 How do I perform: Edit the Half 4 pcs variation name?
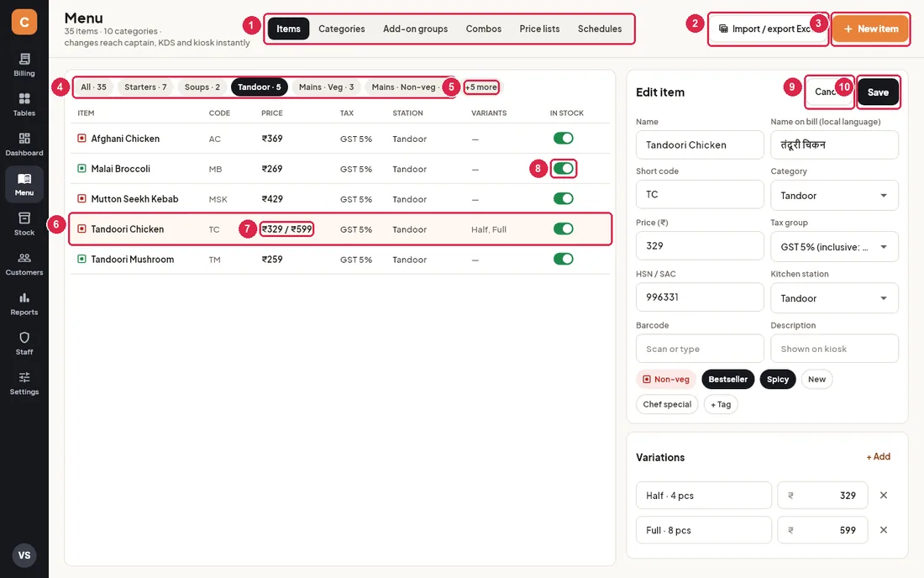[x=704, y=496]
